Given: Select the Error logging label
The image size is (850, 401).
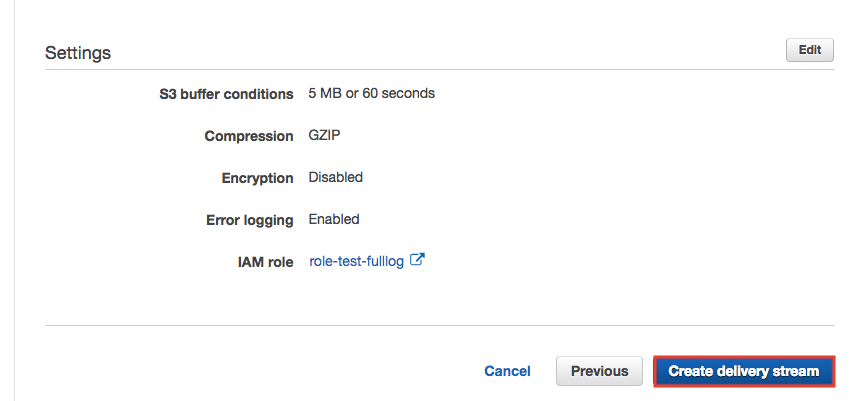Looking at the screenshot, I should pos(249,220).
